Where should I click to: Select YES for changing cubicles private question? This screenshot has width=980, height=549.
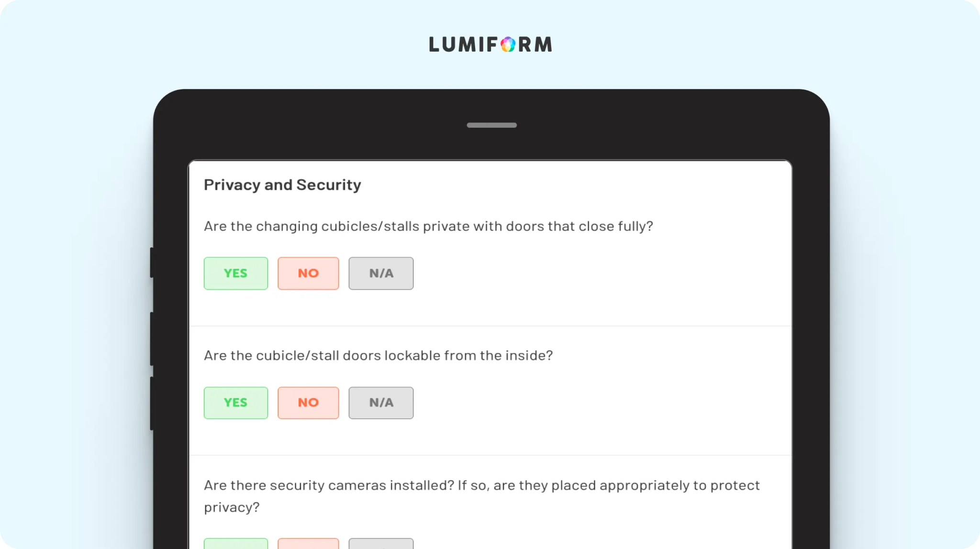point(236,273)
